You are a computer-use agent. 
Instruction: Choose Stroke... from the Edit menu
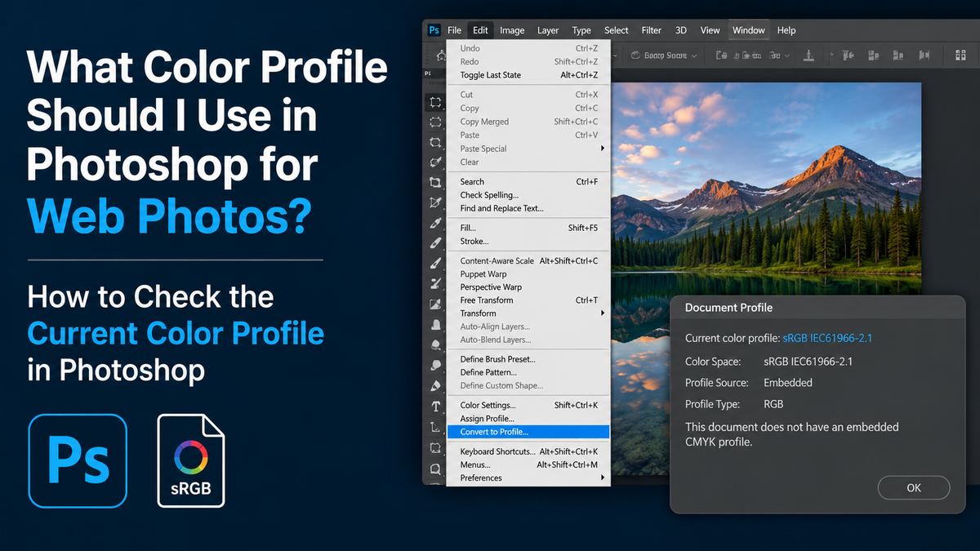[x=528, y=242]
